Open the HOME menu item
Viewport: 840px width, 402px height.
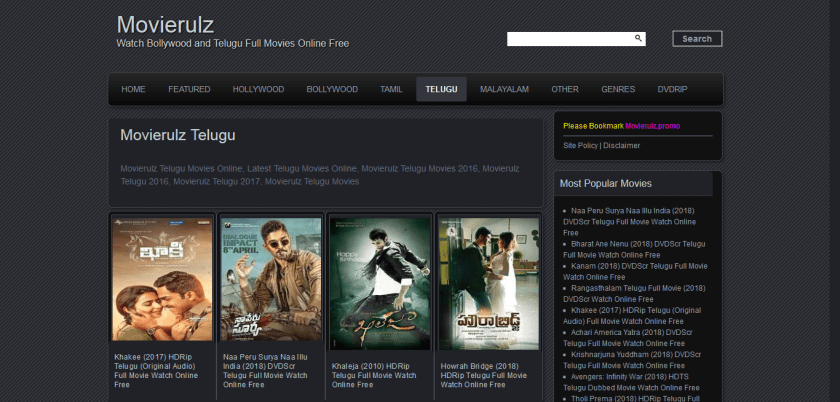point(133,89)
